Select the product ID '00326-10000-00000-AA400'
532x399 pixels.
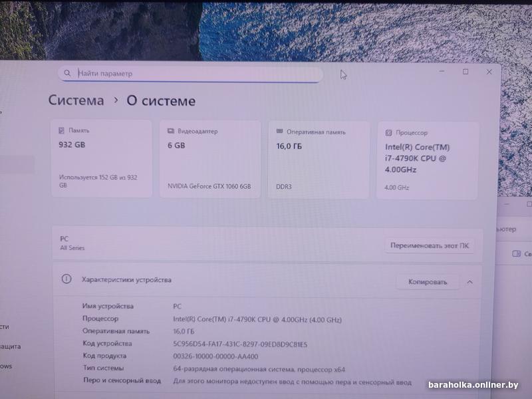pyautogui.click(x=215, y=356)
